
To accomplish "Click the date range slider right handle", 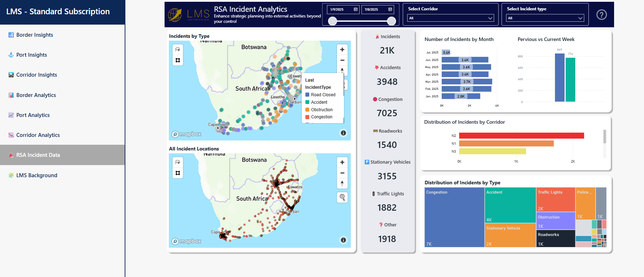I will pos(391,21).
